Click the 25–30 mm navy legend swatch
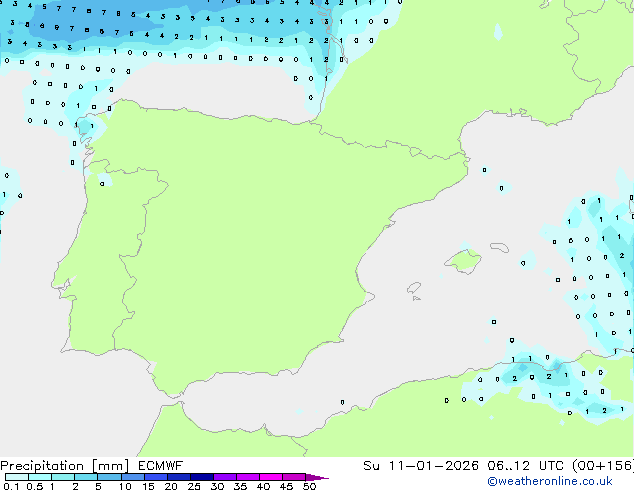 tap(202, 477)
